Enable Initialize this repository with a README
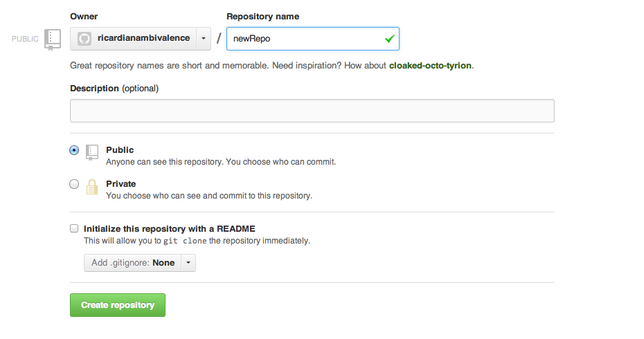 [x=74, y=228]
